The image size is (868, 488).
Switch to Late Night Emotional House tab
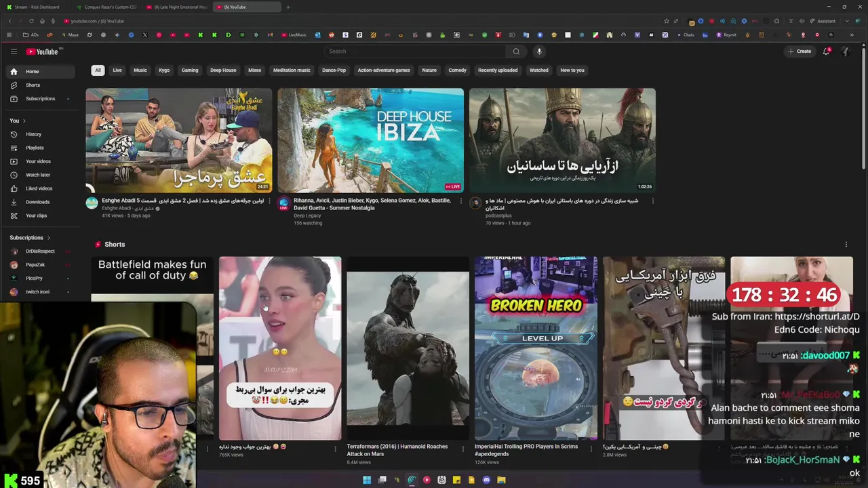(178, 7)
